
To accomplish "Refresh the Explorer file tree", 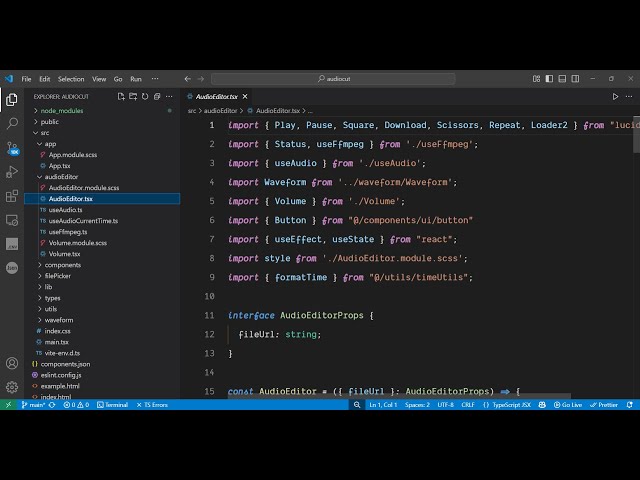I will point(145,97).
